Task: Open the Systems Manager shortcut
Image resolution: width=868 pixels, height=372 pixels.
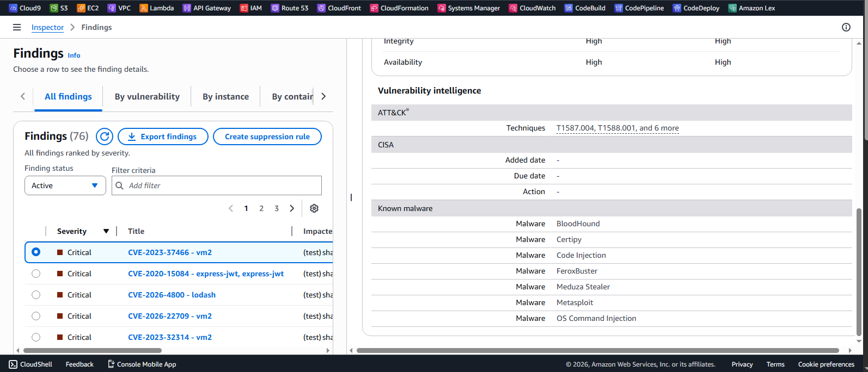Action: 469,8
